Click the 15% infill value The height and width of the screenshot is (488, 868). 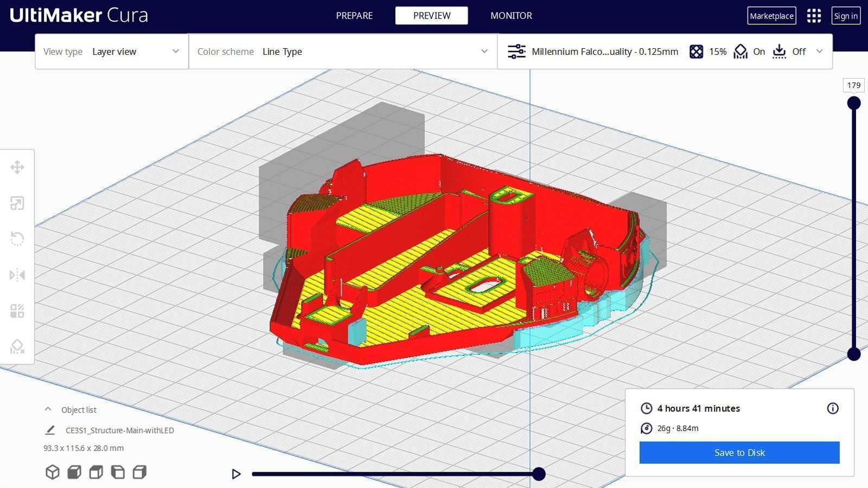coord(718,52)
